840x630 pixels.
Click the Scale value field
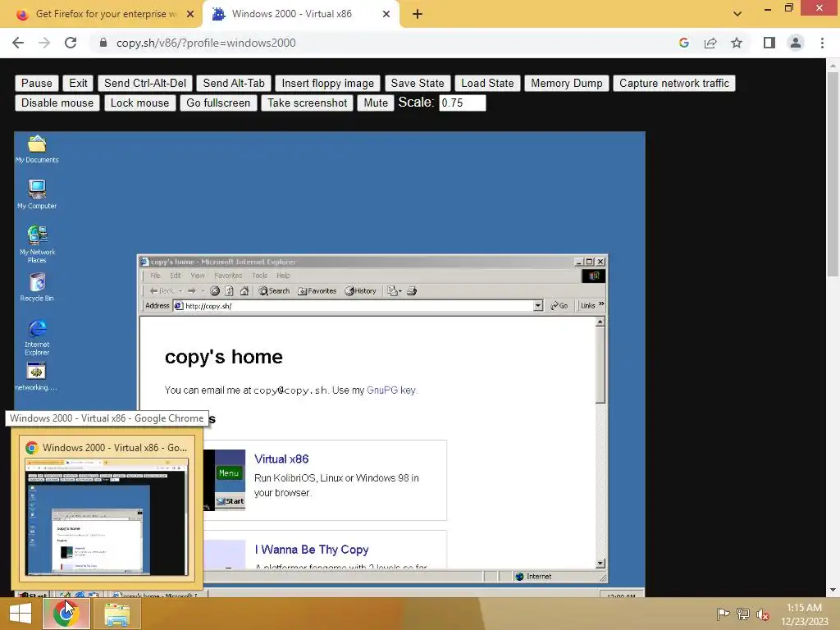tap(463, 103)
